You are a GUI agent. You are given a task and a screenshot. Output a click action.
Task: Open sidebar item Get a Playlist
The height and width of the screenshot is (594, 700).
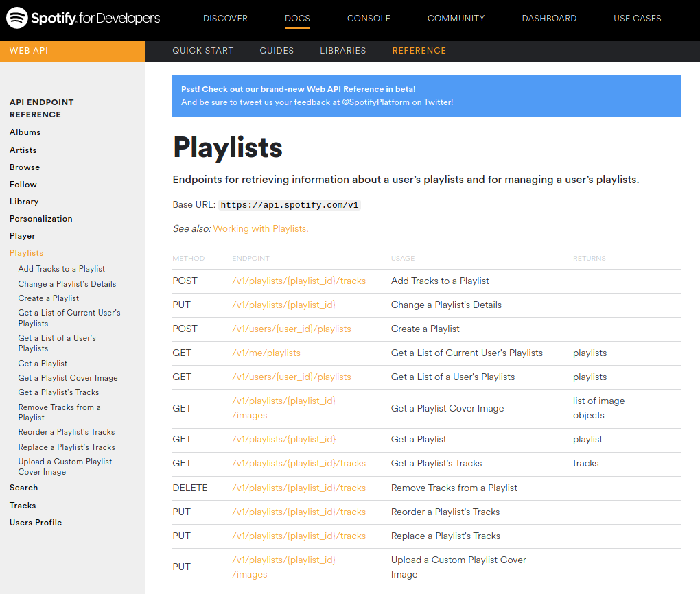43,364
